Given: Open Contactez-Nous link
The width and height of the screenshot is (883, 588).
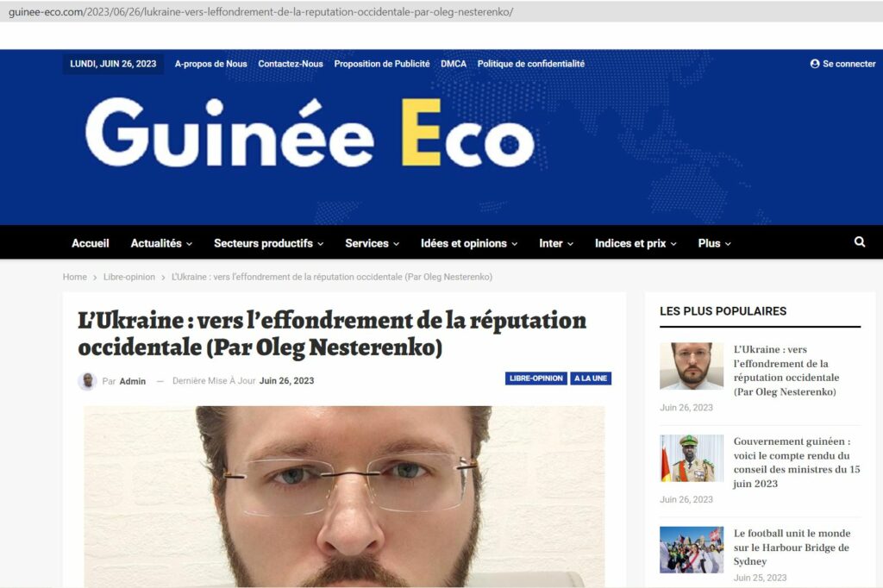Looking at the screenshot, I should 291,64.
